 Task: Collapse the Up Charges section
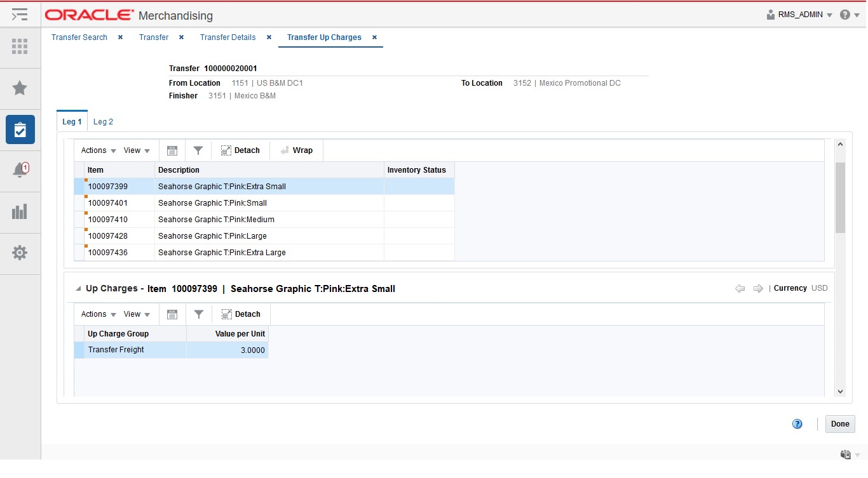[x=77, y=288]
